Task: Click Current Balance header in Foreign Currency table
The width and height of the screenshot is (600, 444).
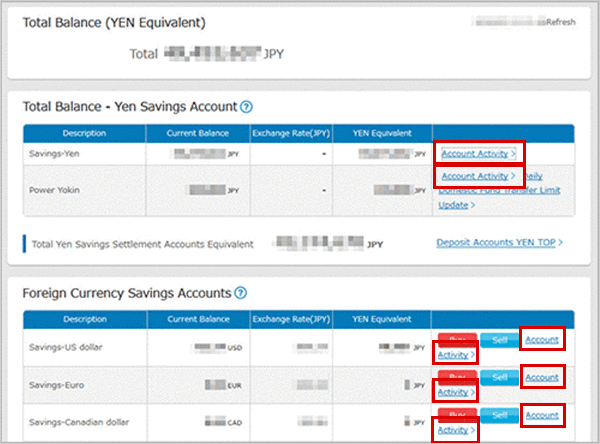Action: [x=199, y=320]
